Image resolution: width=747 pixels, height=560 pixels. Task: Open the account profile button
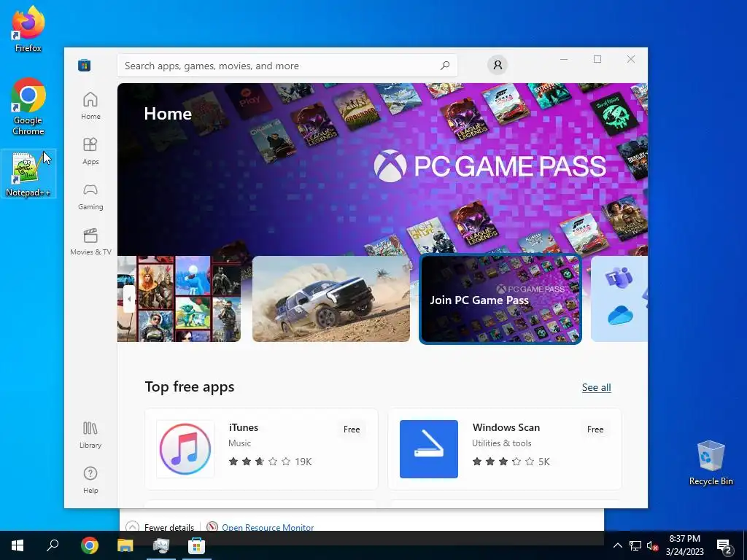pos(498,65)
